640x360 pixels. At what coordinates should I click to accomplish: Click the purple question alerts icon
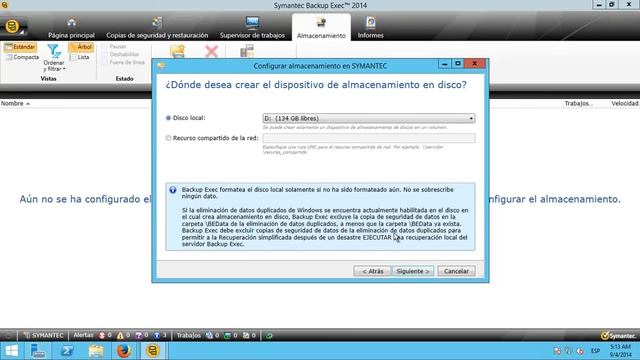(x=138, y=336)
